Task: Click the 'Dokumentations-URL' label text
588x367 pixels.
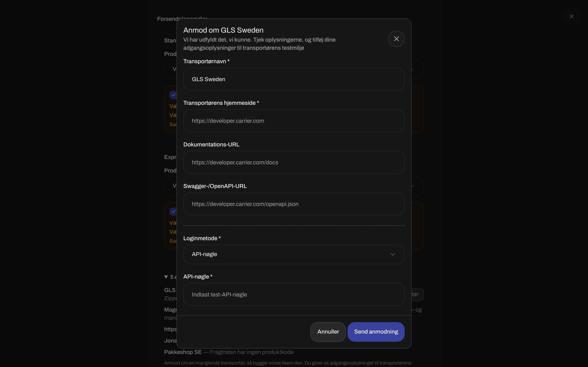Action: tap(211, 144)
